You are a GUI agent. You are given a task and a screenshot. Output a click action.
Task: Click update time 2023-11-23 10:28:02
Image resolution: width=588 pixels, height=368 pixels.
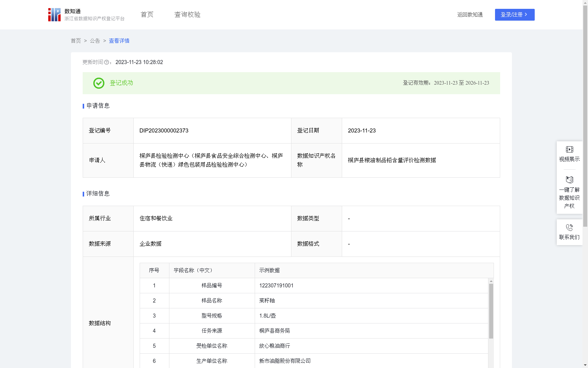pos(139,63)
